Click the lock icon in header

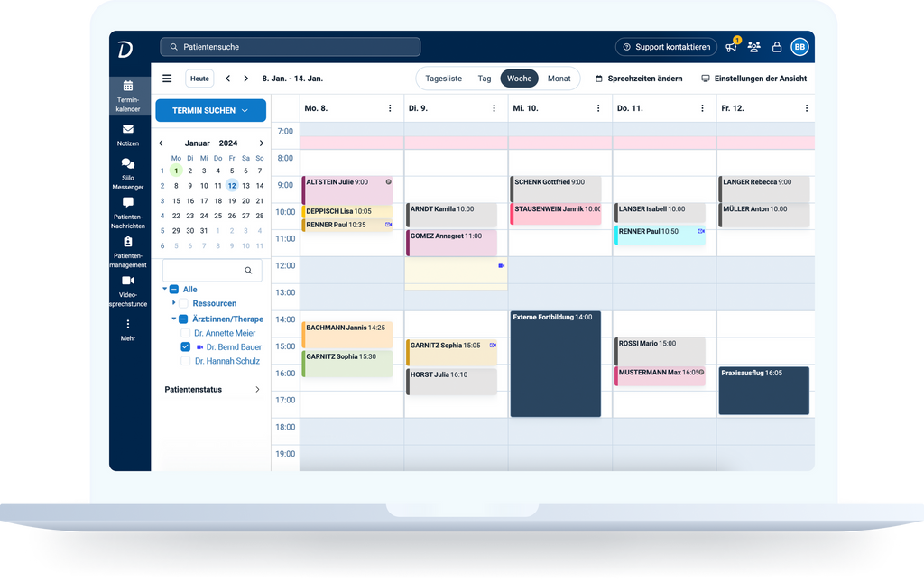point(776,47)
